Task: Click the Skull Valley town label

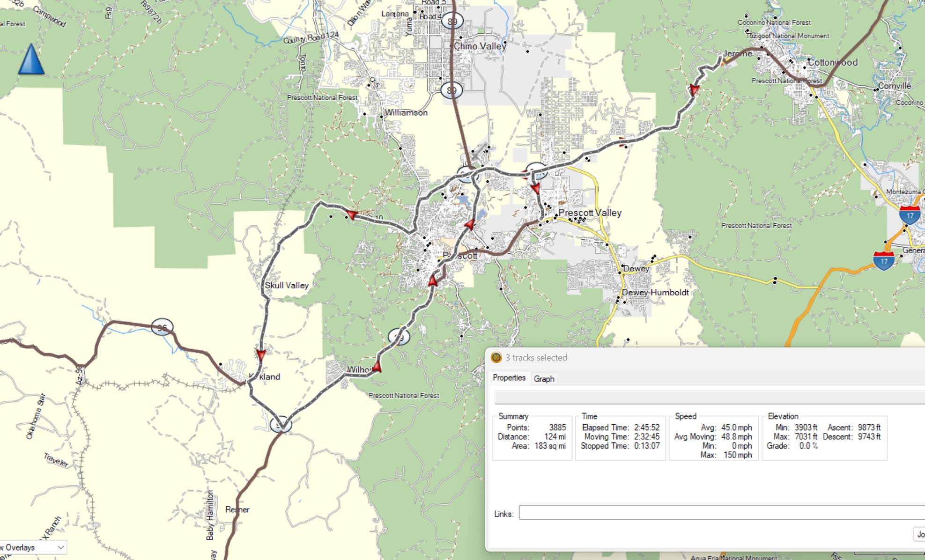Action: coord(287,285)
